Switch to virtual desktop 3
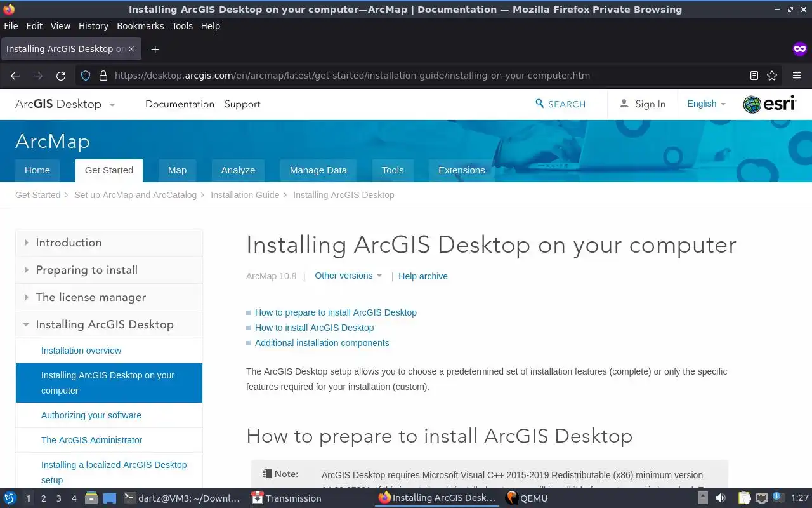This screenshot has width=812, height=508. point(59,498)
